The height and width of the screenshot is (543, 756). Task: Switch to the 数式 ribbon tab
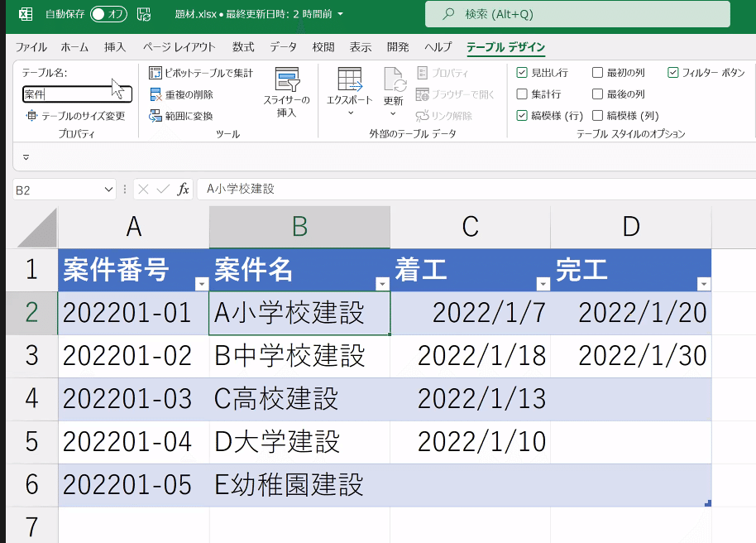242,47
